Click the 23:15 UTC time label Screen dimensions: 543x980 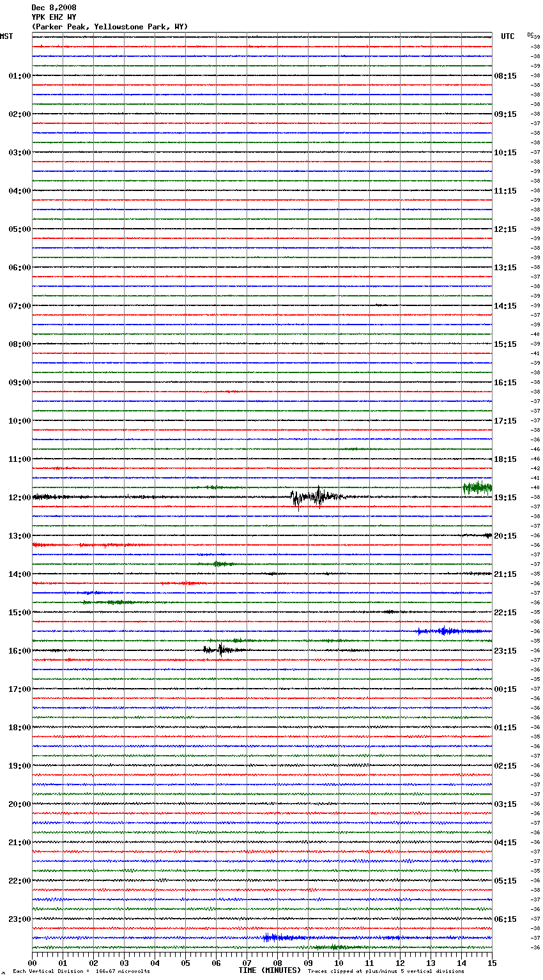point(505,651)
